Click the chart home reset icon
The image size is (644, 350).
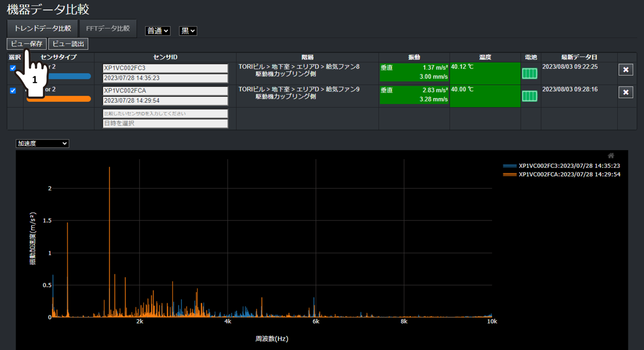pos(611,156)
